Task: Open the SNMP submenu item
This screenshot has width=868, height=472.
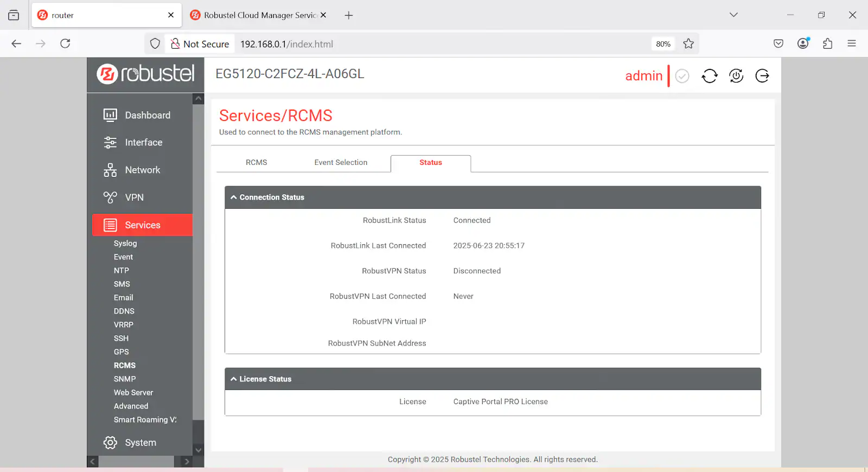Action: click(x=125, y=379)
